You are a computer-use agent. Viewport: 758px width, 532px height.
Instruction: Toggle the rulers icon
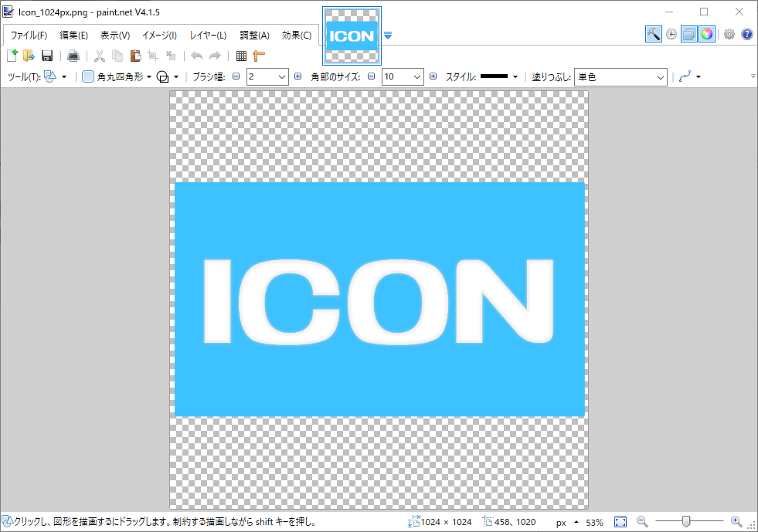(x=259, y=56)
